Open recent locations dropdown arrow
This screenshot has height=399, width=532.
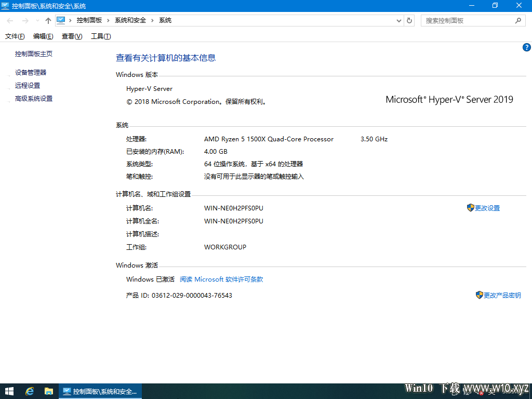37,21
